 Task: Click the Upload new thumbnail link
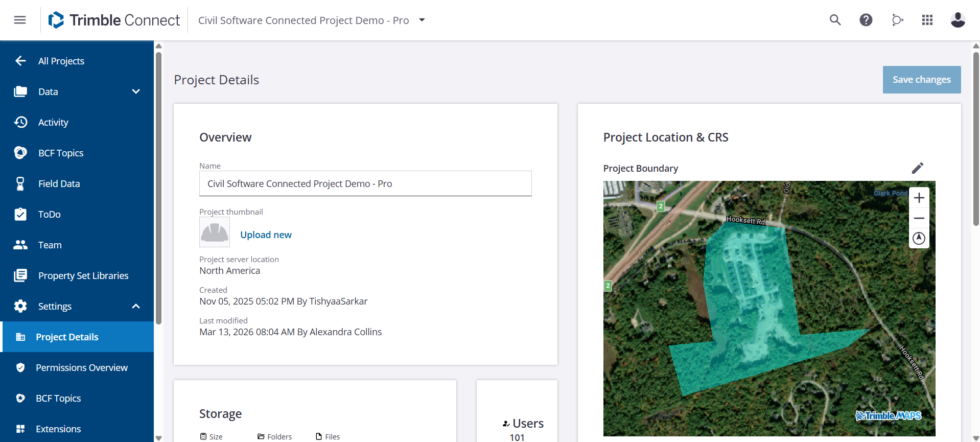coord(266,235)
